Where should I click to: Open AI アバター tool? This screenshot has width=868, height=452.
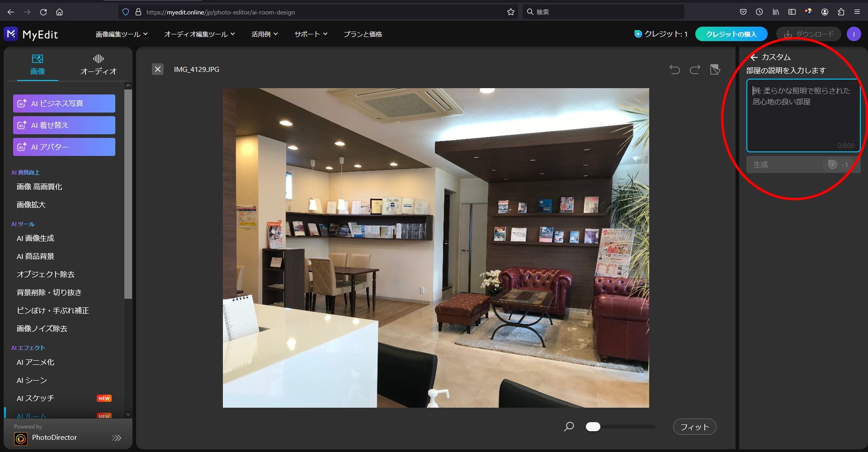64,147
